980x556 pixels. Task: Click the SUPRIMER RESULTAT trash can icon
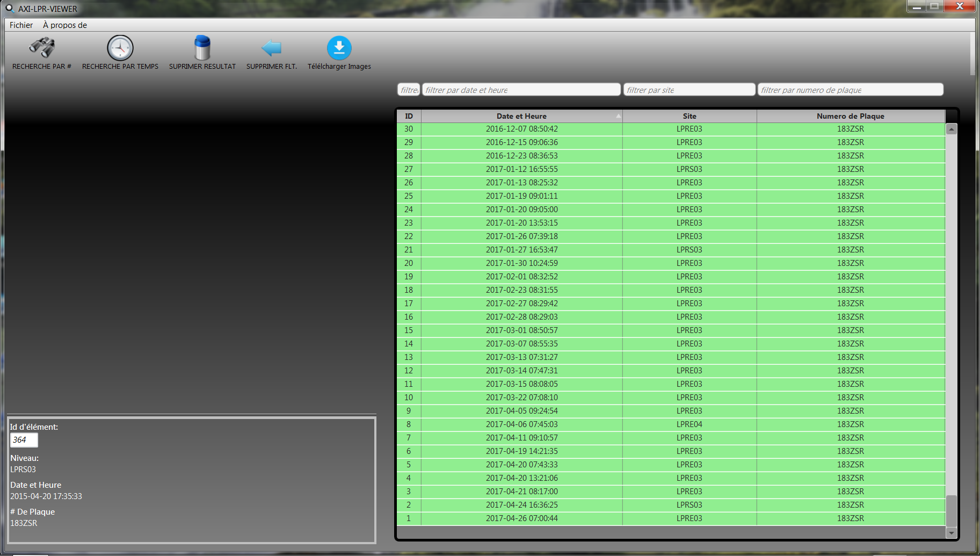coord(202,48)
